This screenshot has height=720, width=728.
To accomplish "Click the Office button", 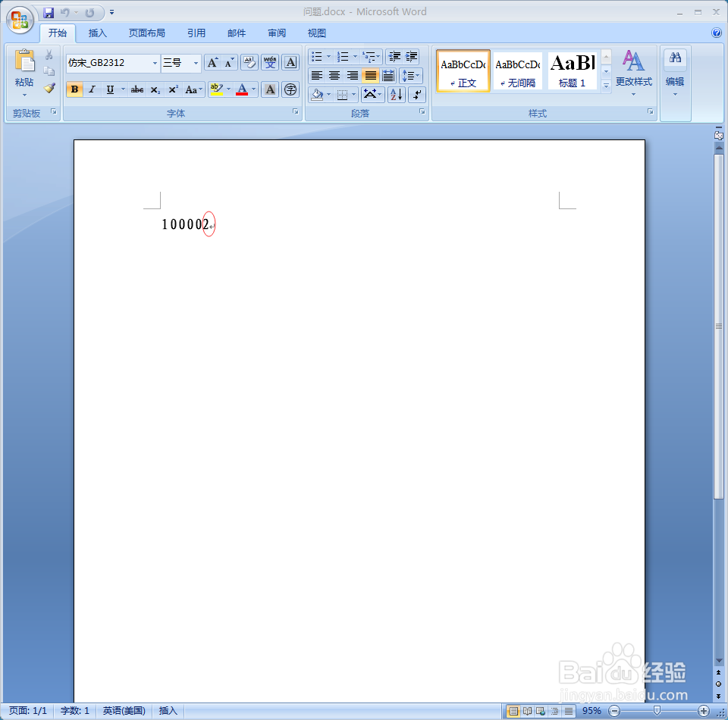I will (20, 20).
